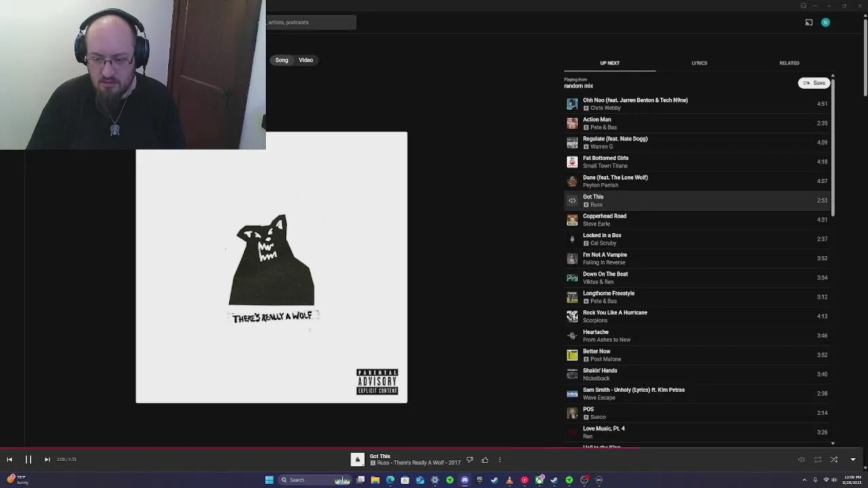Open Steve Earle artist link

(x=596, y=224)
